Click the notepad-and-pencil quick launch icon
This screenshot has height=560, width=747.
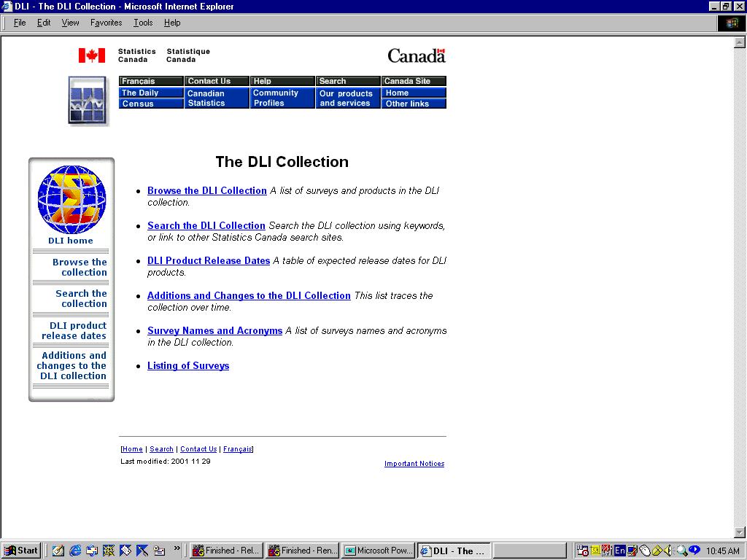pyautogui.click(x=58, y=551)
